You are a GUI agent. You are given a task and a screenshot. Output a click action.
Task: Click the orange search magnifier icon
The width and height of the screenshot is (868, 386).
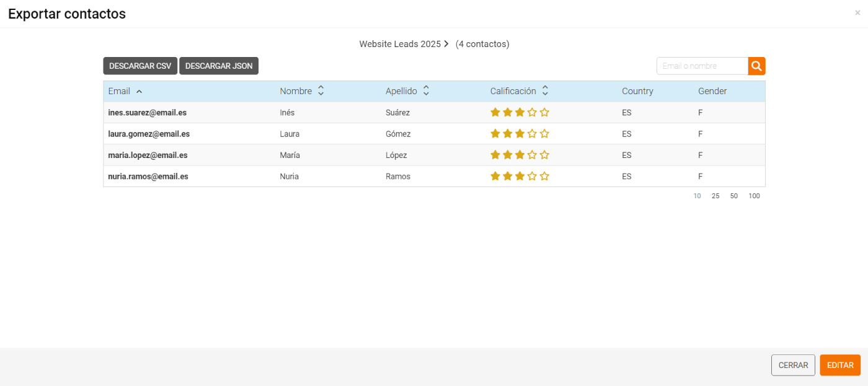pyautogui.click(x=756, y=66)
